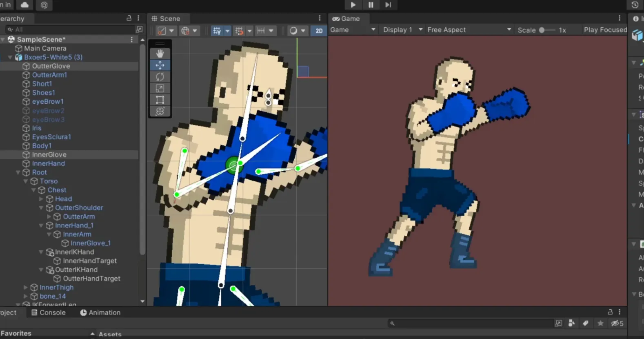
Task: Click the Step frame button
Action: (x=388, y=5)
